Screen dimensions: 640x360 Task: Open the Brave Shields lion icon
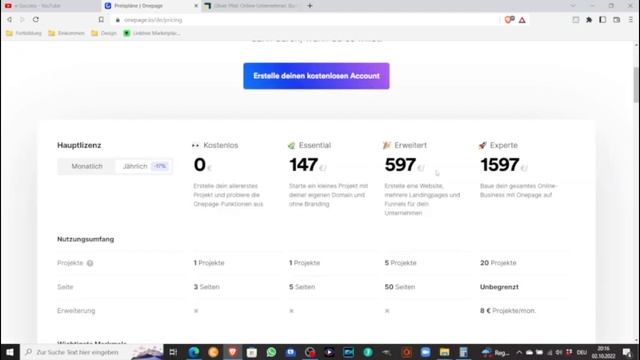509,20
